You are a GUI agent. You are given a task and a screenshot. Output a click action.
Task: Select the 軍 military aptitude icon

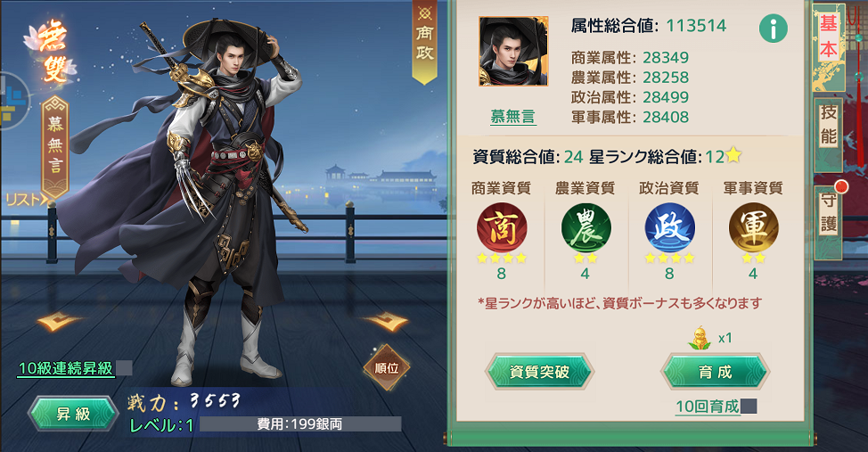click(753, 227)
